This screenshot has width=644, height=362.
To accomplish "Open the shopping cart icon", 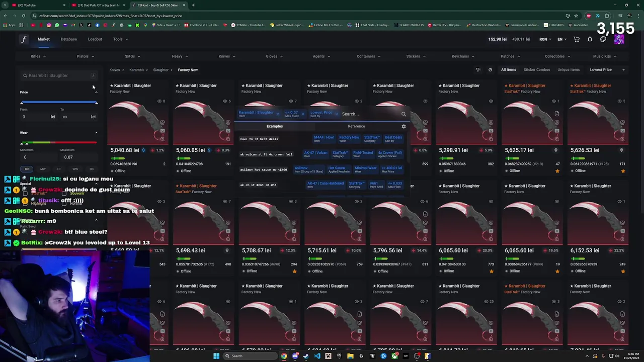I will pyautogui.click(x=577, y=39).
